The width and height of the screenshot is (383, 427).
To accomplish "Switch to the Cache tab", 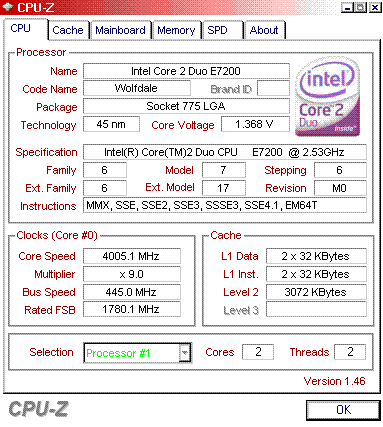I will [x=68, y=30].
